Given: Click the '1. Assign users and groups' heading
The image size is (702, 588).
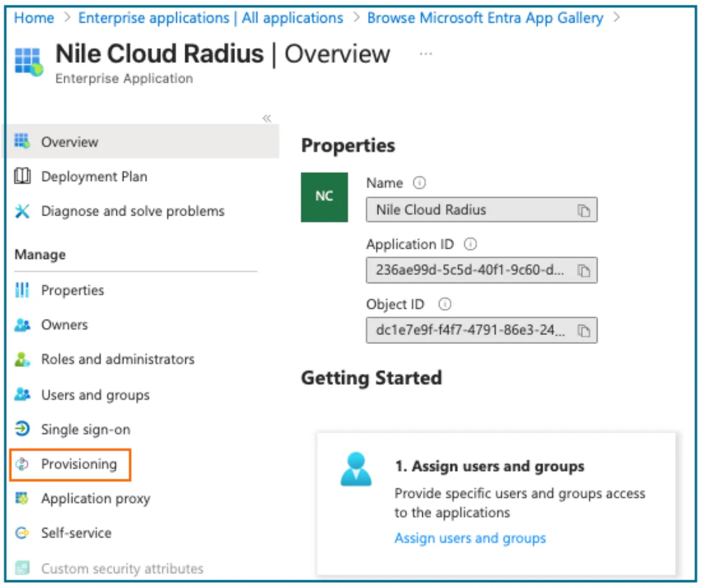Looking at the screenshot, I should [489, 466].
